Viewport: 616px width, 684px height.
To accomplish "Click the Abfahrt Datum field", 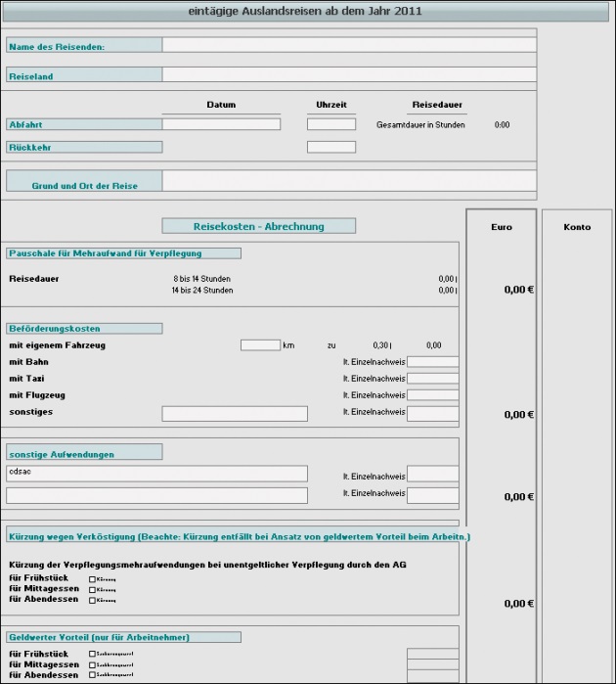I will (x=221, y=124).
